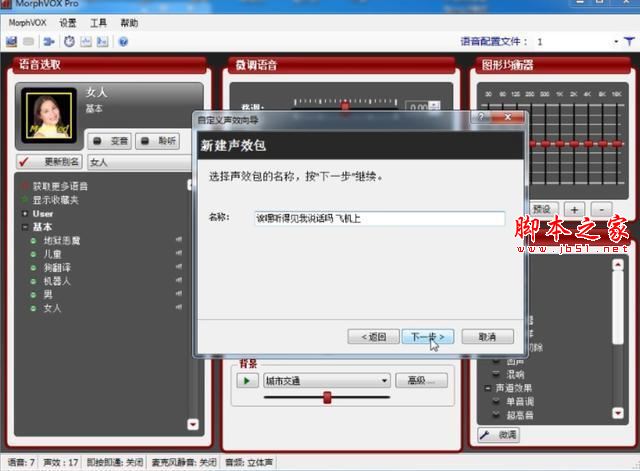Image resolution: width=640 pixels, height=471 pixels.
Task: Play the background sound with green arrow
Action: point(247,381)
